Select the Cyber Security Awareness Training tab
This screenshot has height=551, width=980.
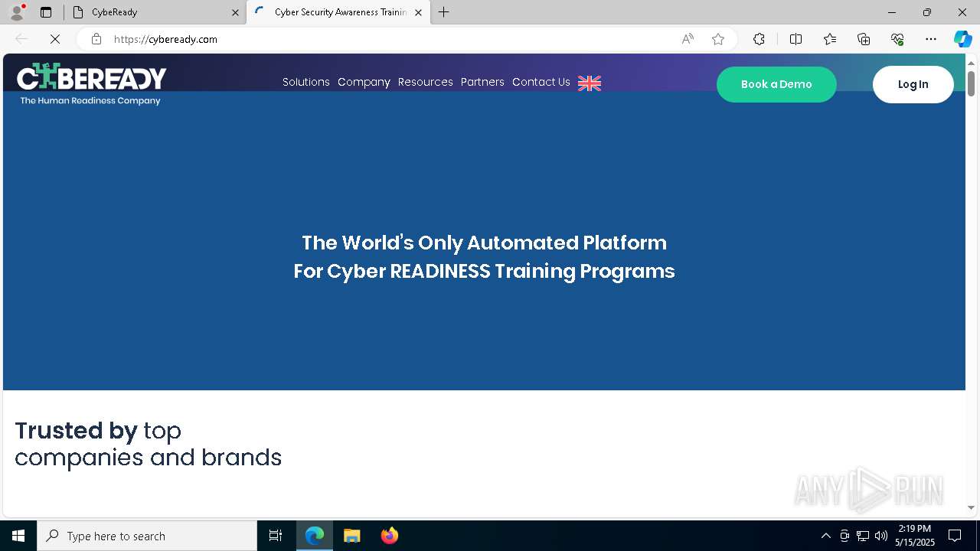pyautogui.click(x=338, y=12)
